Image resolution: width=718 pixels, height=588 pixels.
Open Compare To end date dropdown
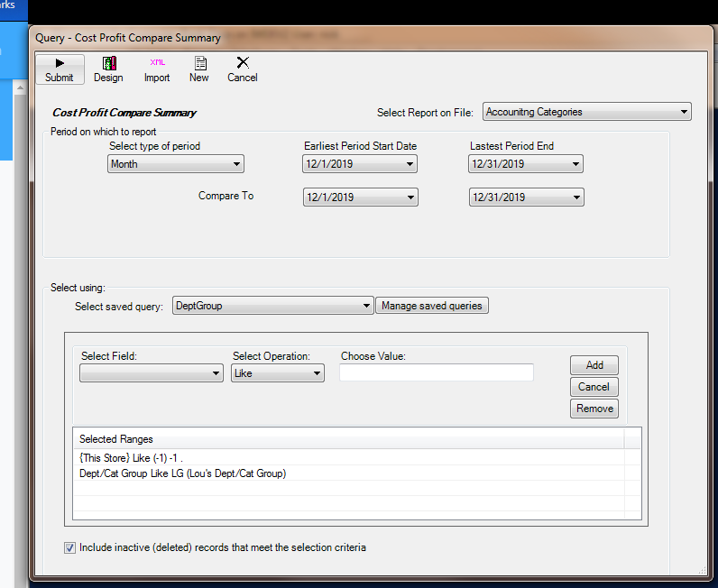tap(526, 198)
